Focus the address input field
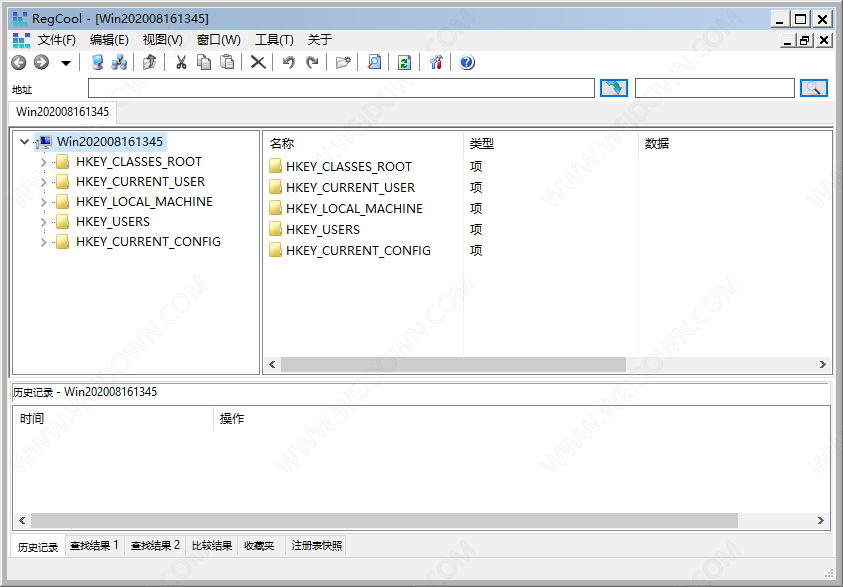The width and height of the screenshot is (843, 587). point(341,88)
